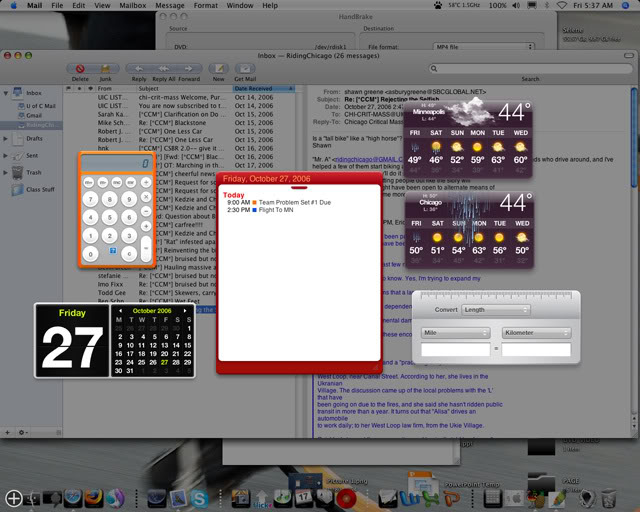640x512 pixels.
Task: Click the Reply arrow in Mail toolbar
Action: coord(139,69)
